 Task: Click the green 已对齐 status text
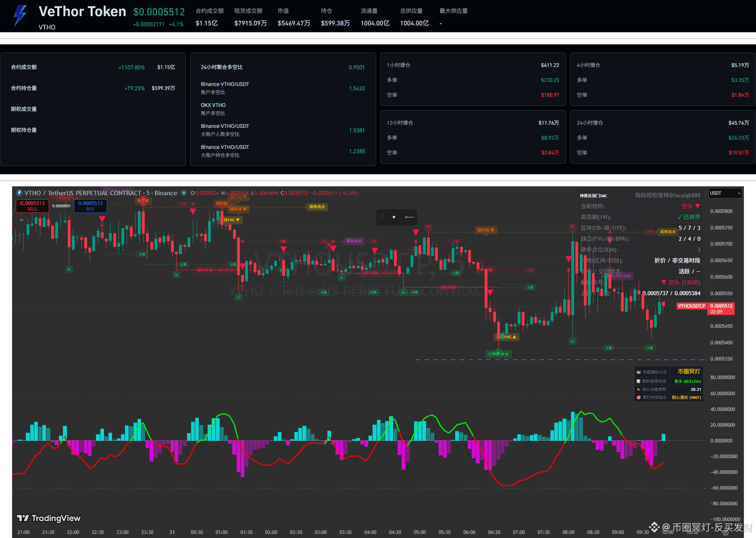coord(689,217)
